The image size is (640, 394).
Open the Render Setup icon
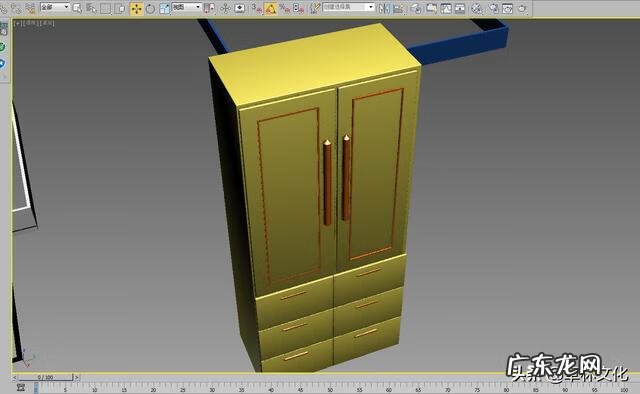pyautogui.click(x=493, y=9)
